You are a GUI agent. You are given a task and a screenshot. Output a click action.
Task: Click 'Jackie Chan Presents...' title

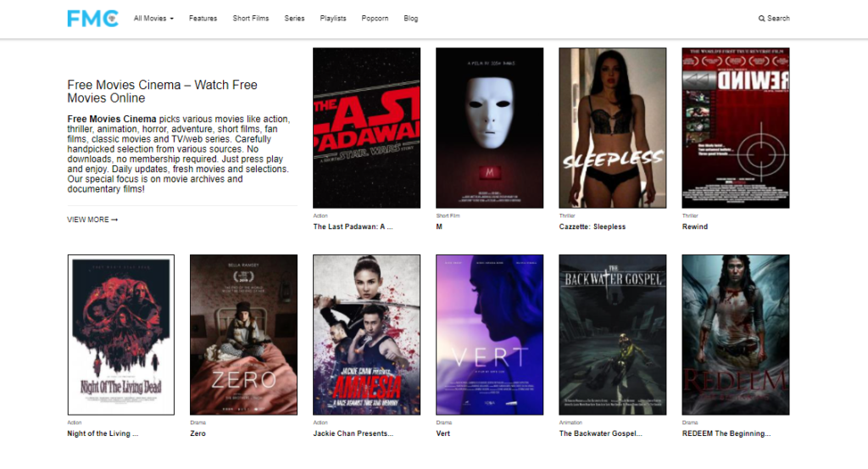point(353,433)
